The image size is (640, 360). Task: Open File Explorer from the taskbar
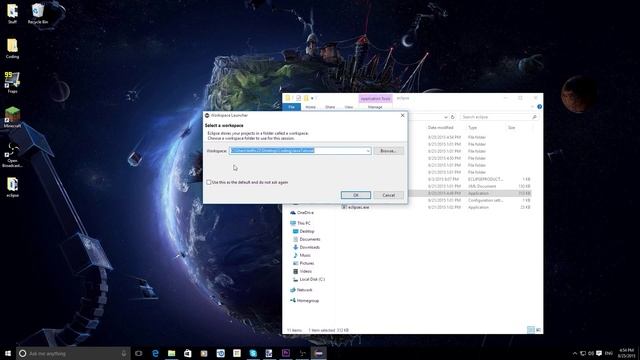tap(171, 353)
